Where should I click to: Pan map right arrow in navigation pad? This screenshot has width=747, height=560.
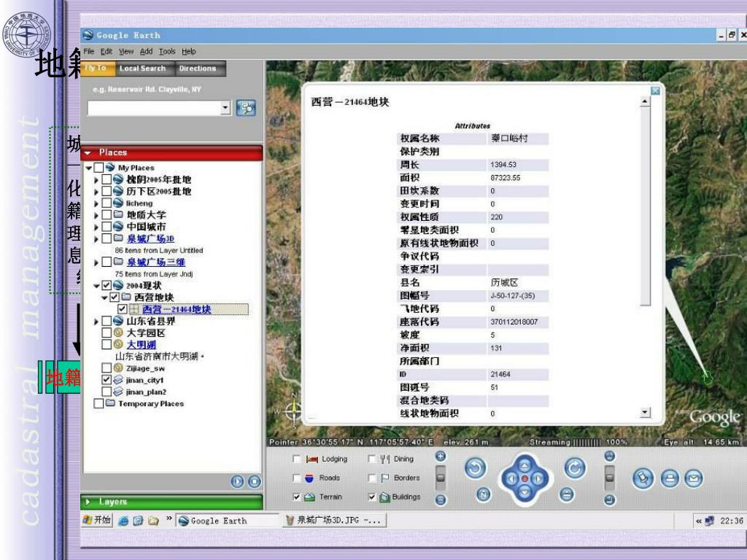click(538, 478)
